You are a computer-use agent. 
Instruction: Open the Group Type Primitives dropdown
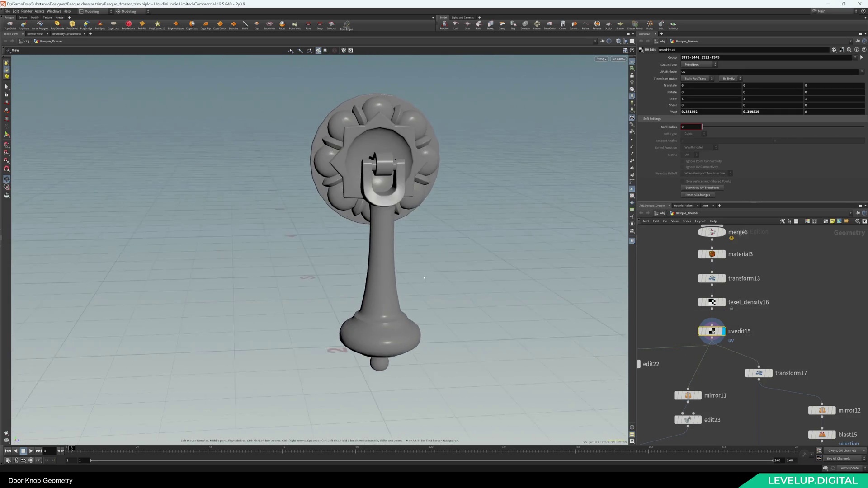[x=699, y=65]
